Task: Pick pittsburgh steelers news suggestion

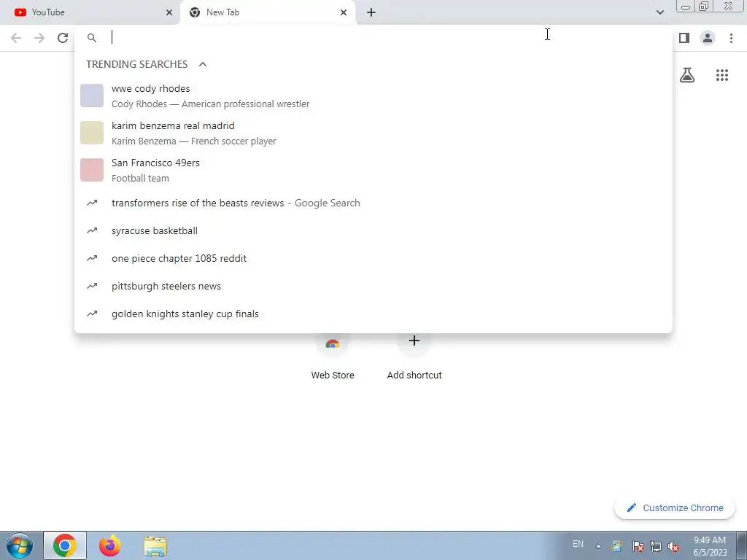Action: click(x=373, y=286)
